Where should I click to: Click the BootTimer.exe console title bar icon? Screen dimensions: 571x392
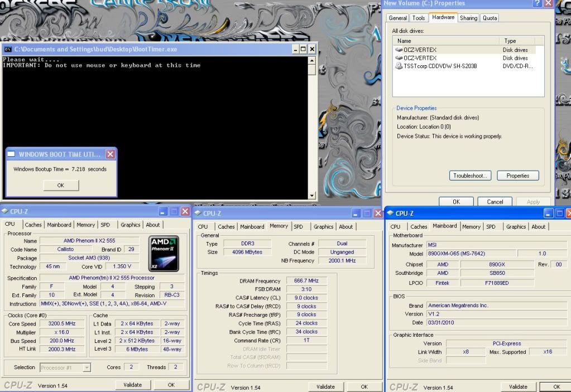click(8, 49)
